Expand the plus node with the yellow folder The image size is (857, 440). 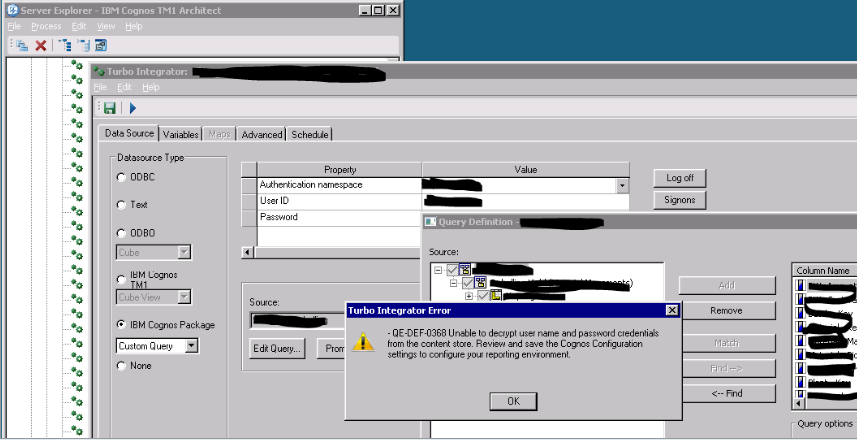tap(468, 296)
